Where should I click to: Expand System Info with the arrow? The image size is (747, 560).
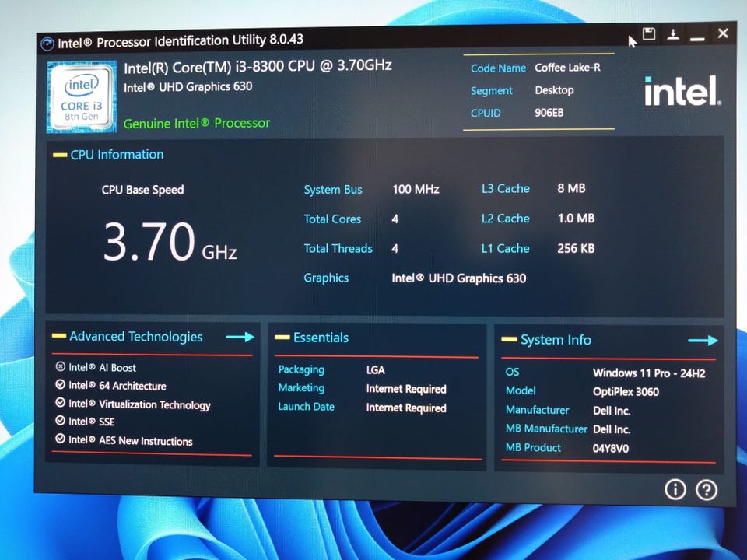703,340
